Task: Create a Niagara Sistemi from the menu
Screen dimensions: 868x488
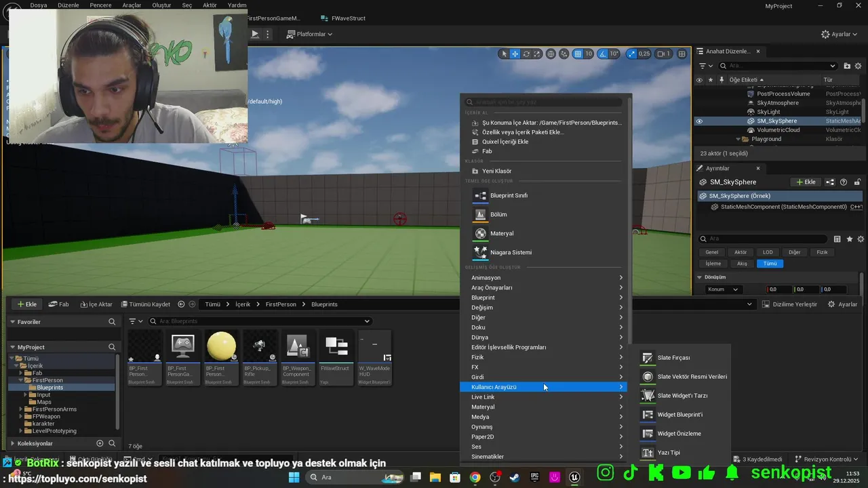Action: coord(480,252)
